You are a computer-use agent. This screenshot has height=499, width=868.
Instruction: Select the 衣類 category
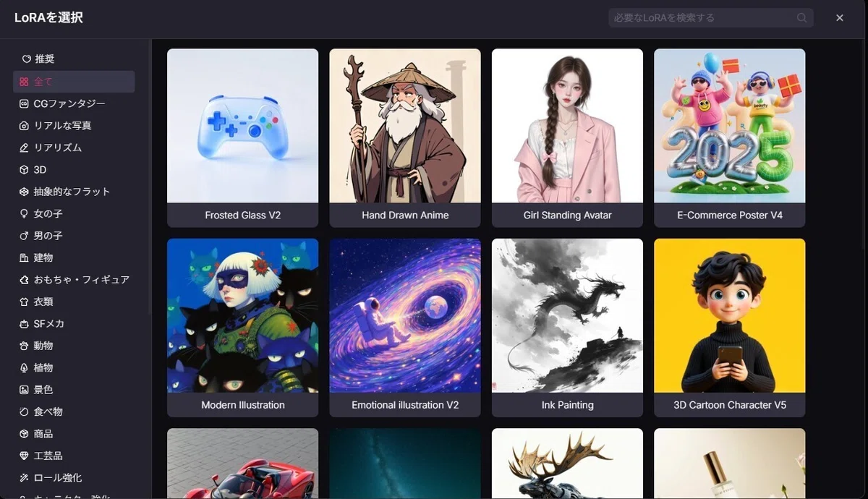click(74, 302)
